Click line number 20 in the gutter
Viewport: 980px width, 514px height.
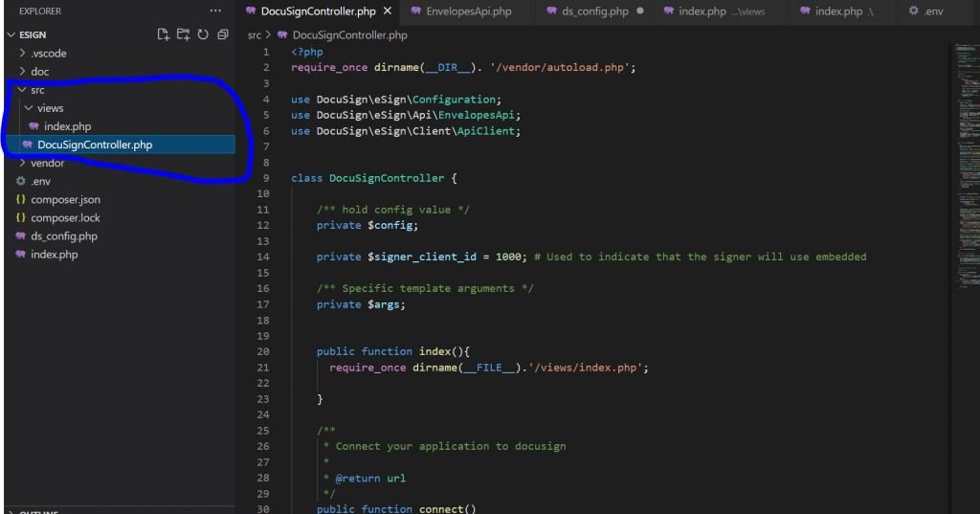pyautogui.click(x=263, y=351)
